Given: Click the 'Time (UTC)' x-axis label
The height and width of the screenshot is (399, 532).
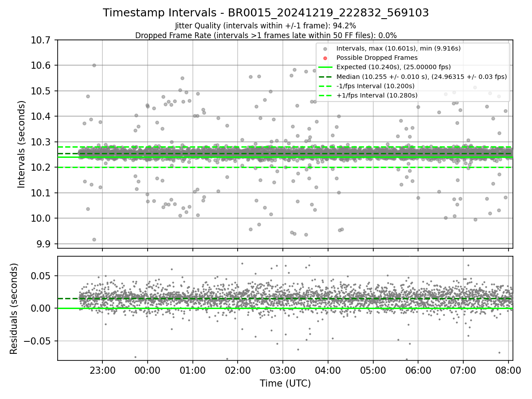Looking at the screenshot, I should pos(285,383).
